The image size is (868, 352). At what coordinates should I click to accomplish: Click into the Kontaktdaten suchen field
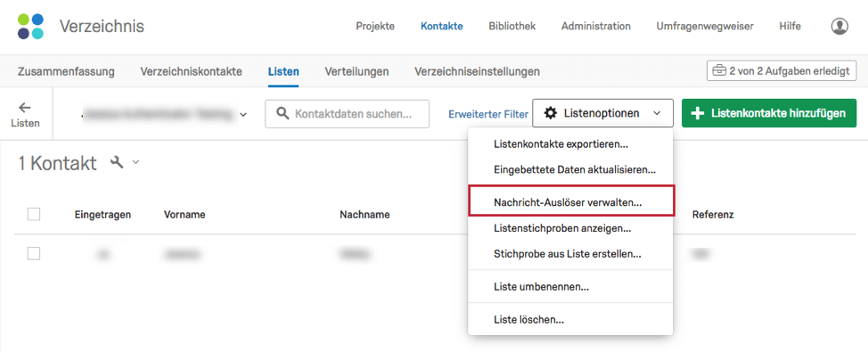pyautogui.click(x=347, y=114)
